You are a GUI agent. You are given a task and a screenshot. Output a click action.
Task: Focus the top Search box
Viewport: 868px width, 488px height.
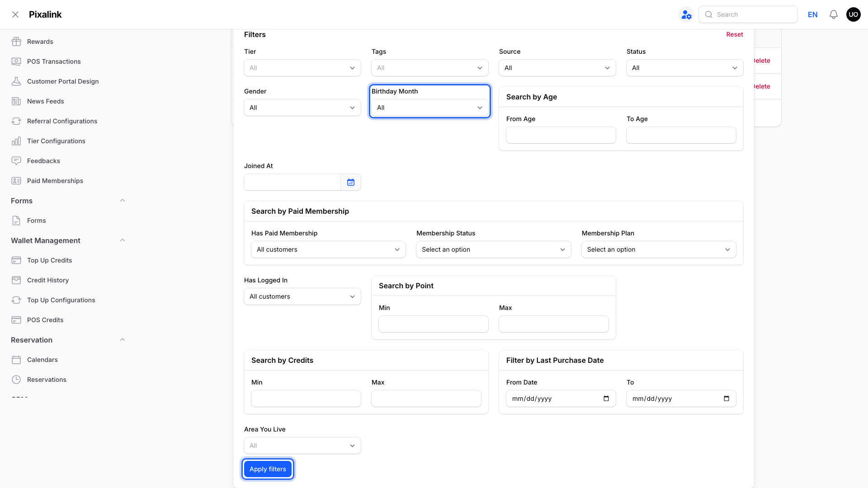[748, 14]
